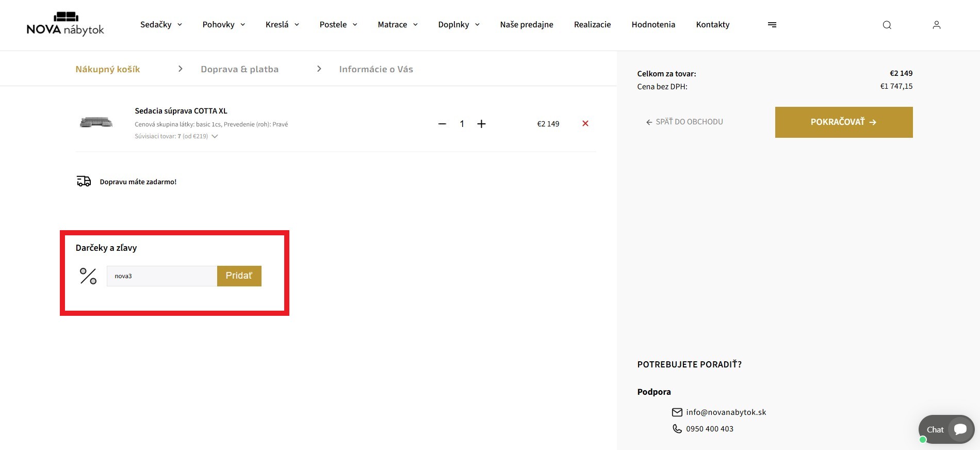The image size is (980, 450).
Task: Focus the discount code input field
Action: [162, 276]
